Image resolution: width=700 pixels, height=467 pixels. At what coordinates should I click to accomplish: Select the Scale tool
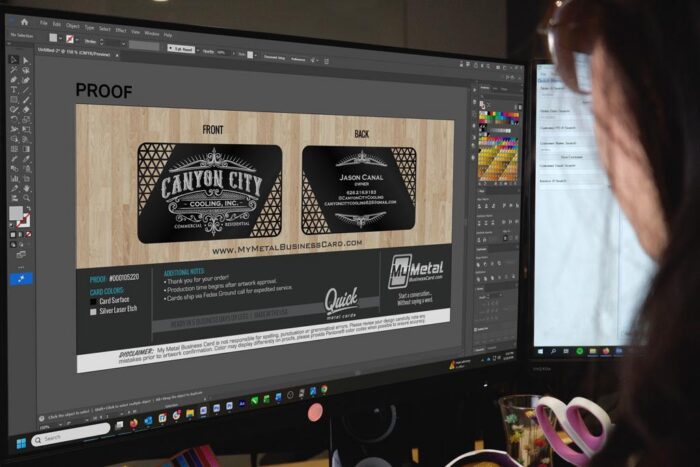[26, 119]
